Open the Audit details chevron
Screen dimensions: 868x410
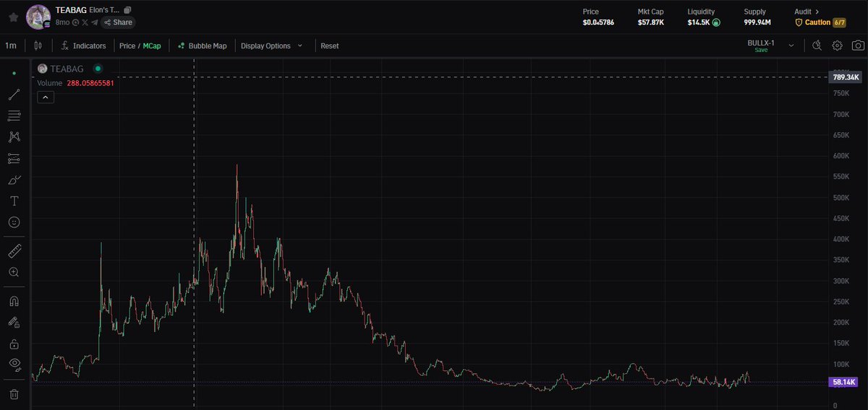coord(817,12)
